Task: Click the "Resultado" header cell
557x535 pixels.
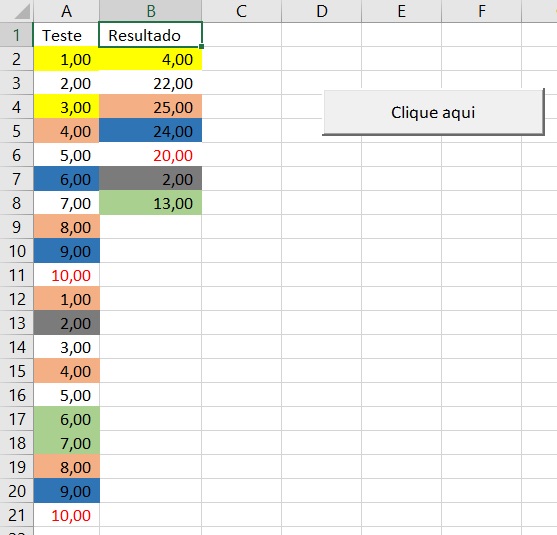Action: click(x=151, y=35)
